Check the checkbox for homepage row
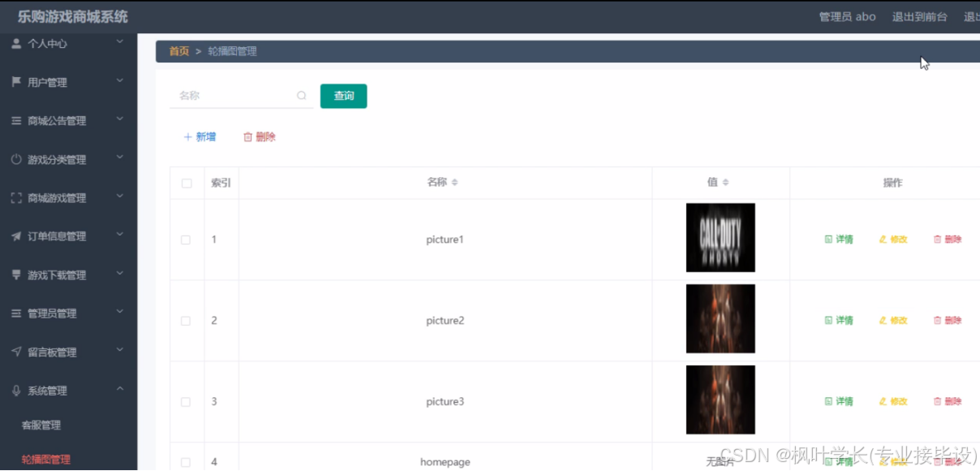 (186, 462)
